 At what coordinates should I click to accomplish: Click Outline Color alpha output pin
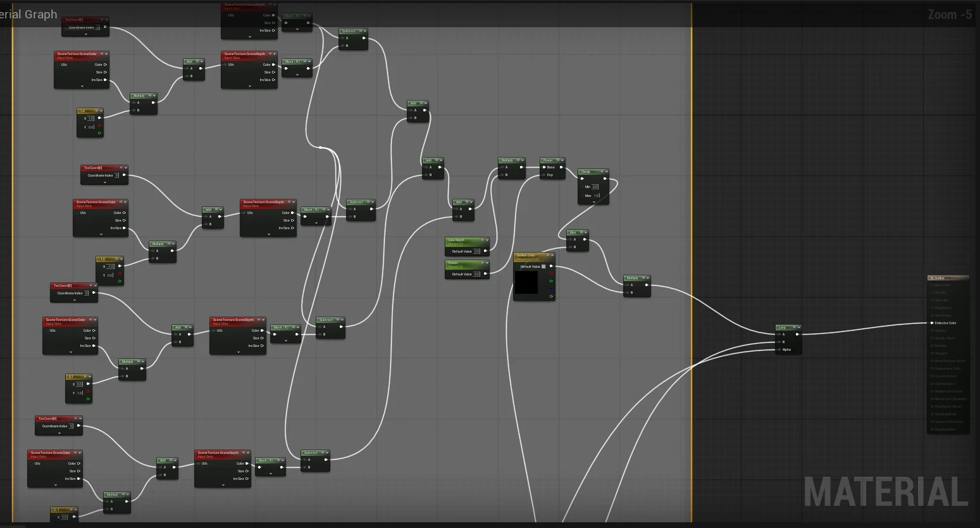[x=551, y=296]
